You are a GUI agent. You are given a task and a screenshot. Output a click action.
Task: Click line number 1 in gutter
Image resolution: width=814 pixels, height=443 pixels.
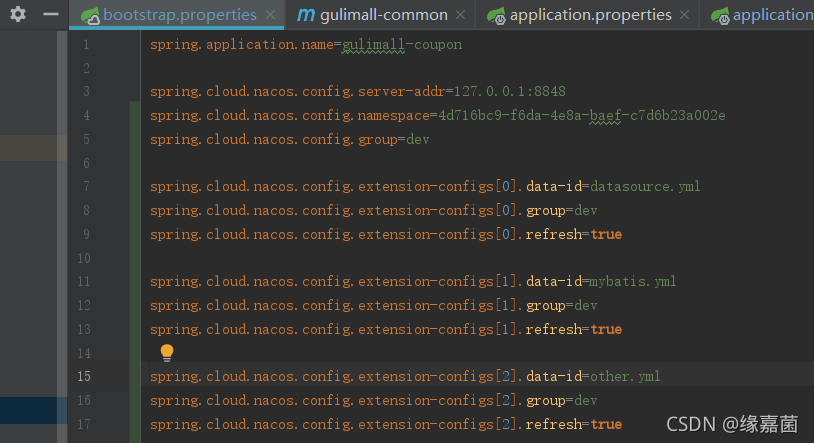(86, 45)
